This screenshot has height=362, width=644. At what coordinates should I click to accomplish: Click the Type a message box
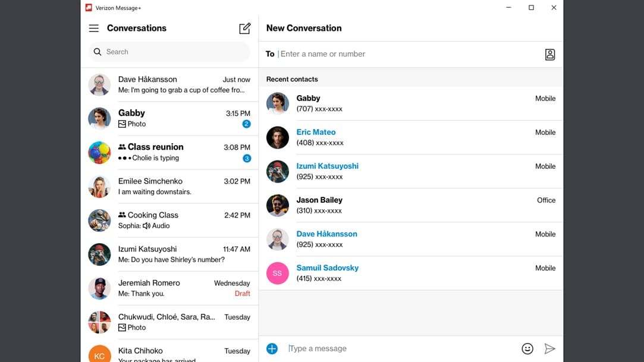[398, 349]
